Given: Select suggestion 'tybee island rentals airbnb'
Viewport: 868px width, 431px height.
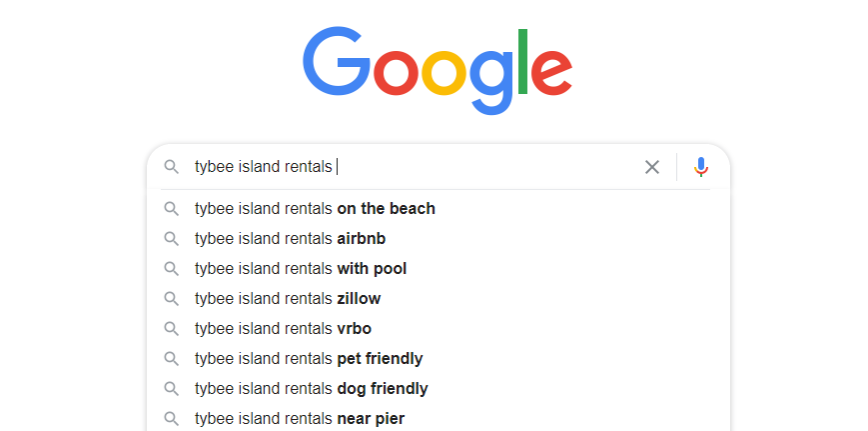Looking at the screenshot, I should [438, 239].
